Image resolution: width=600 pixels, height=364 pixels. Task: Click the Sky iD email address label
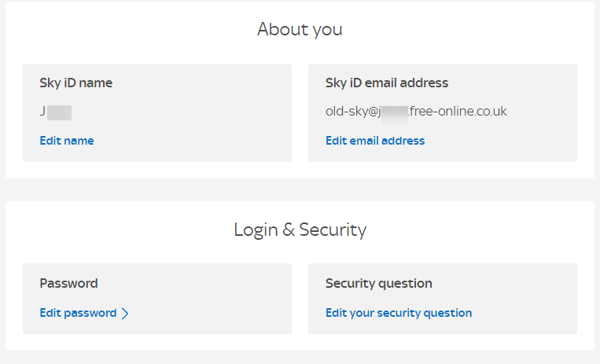pyautogui.click(x=387, y=83)
